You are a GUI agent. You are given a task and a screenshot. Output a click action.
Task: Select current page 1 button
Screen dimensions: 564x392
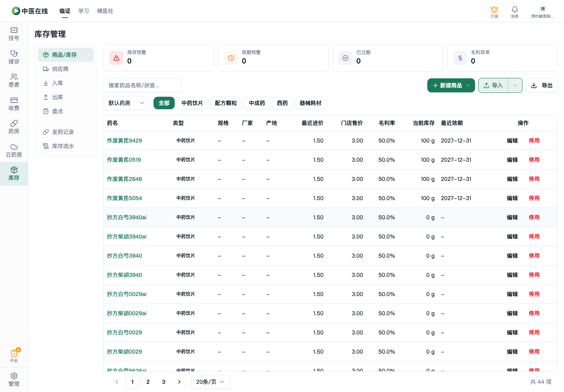(132, 382)
